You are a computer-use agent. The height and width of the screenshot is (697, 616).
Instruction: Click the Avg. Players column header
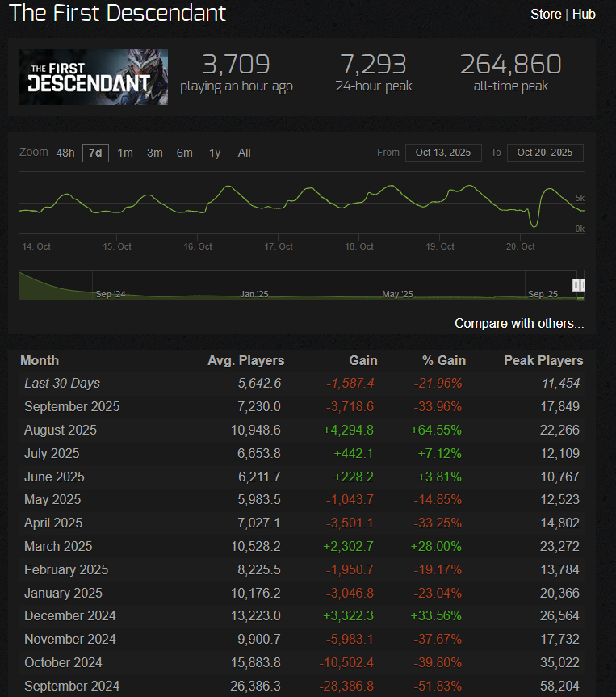[x=245, y=360]
